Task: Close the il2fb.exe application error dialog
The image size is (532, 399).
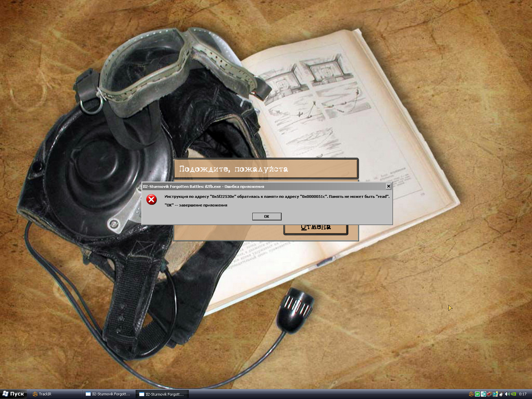Action: [388, 186]
